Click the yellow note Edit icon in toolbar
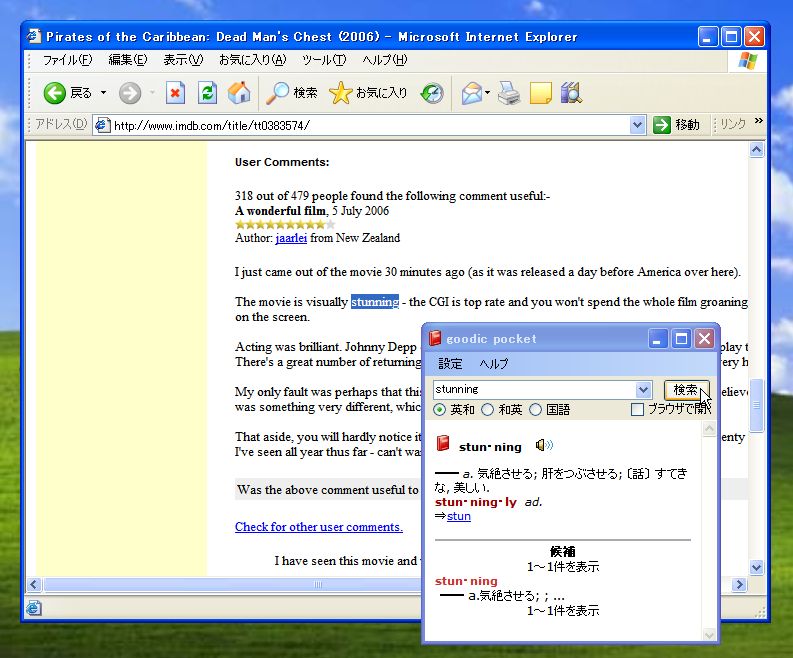Image resolution: width=793 pixels, height=658 pixels. (x=541, y=93)
